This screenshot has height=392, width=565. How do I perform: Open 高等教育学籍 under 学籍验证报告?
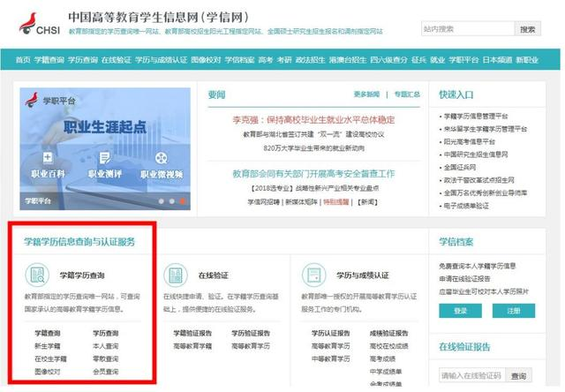point(192,346)
